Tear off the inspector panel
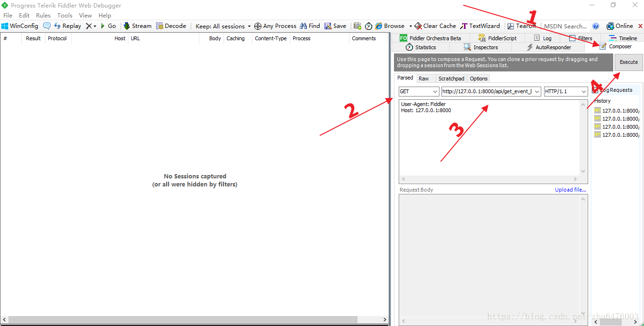The image size is (644, 326). tap(522, 26)
